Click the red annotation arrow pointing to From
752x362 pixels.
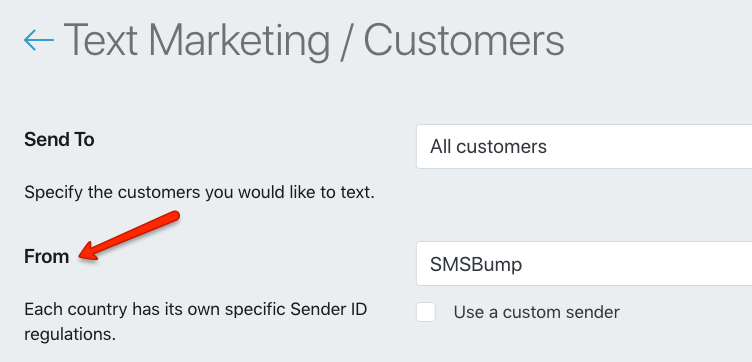click(129, 236)
